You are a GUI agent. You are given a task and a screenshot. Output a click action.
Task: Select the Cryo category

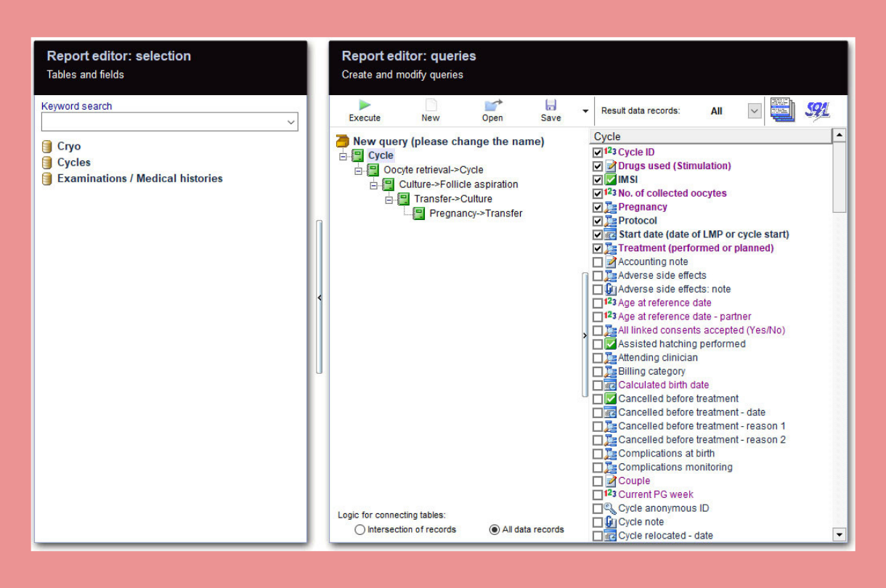click(69, 147)
